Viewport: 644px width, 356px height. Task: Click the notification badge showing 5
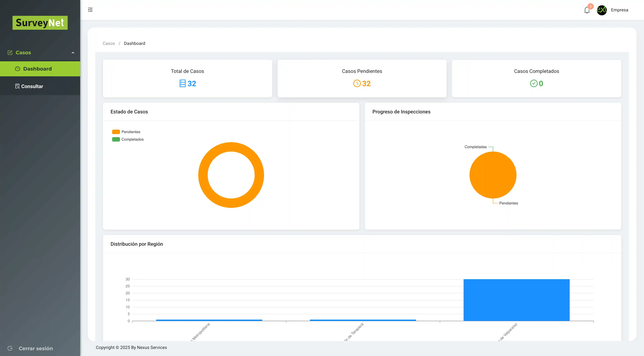pos(590,6)
